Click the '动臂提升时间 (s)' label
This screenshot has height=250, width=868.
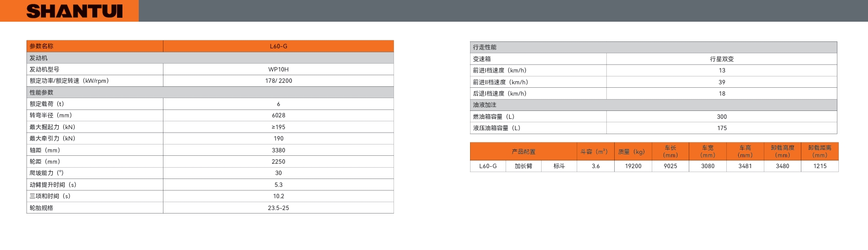pyautogui.click(x=53, y=185)
